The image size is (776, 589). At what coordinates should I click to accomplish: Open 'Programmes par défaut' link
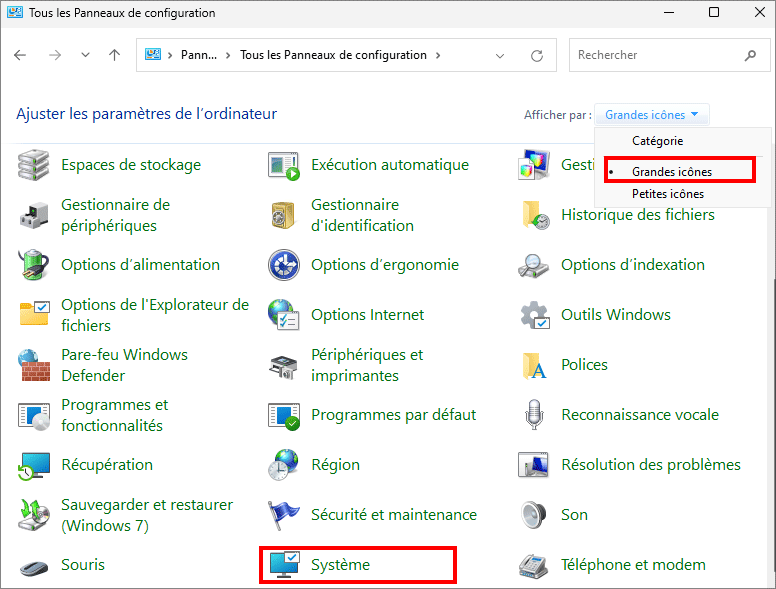[393, 415]
